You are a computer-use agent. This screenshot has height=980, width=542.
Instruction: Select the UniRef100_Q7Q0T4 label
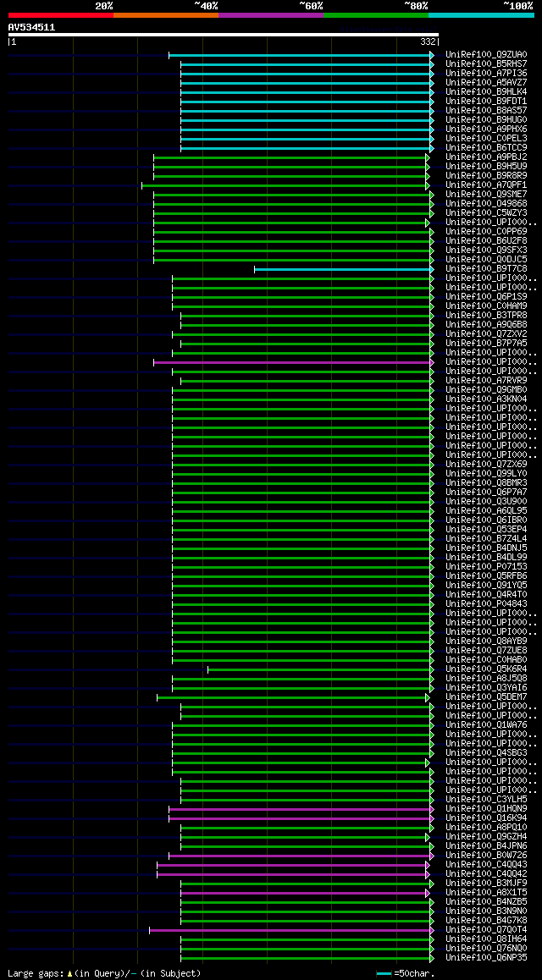tap(486, 931)
